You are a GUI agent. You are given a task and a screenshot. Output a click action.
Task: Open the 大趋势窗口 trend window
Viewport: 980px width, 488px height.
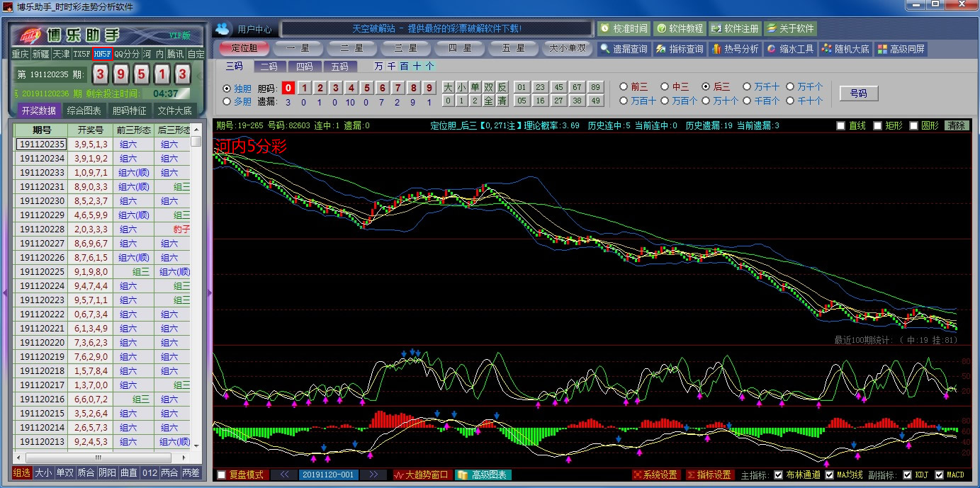click(x=421, y=475)
